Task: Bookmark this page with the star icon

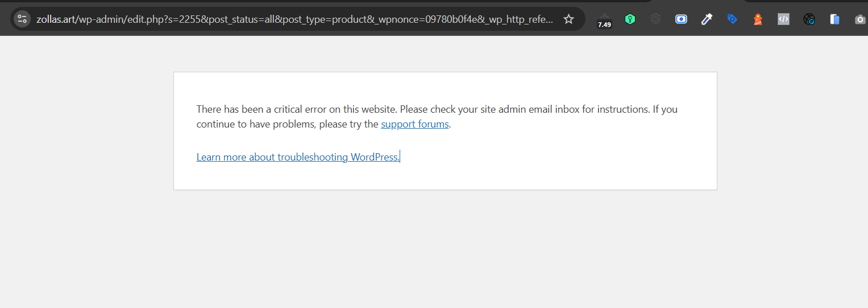Action: [x=568, y=19]
